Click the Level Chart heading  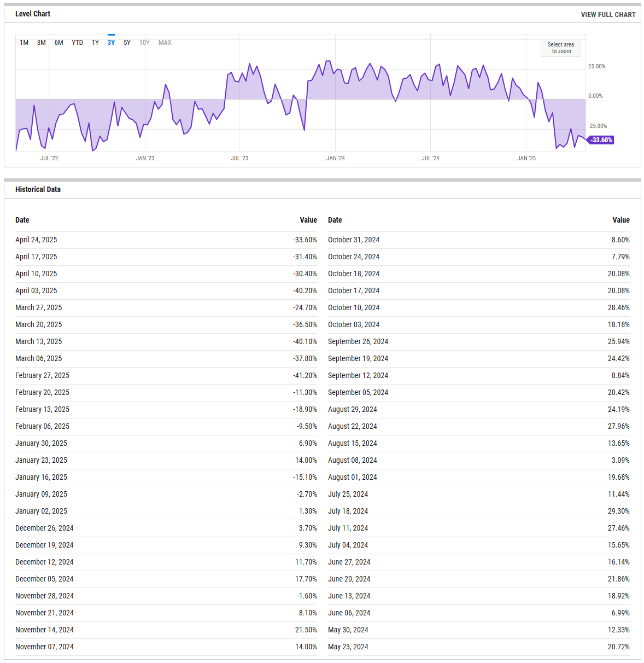click(x=33, y=14)
